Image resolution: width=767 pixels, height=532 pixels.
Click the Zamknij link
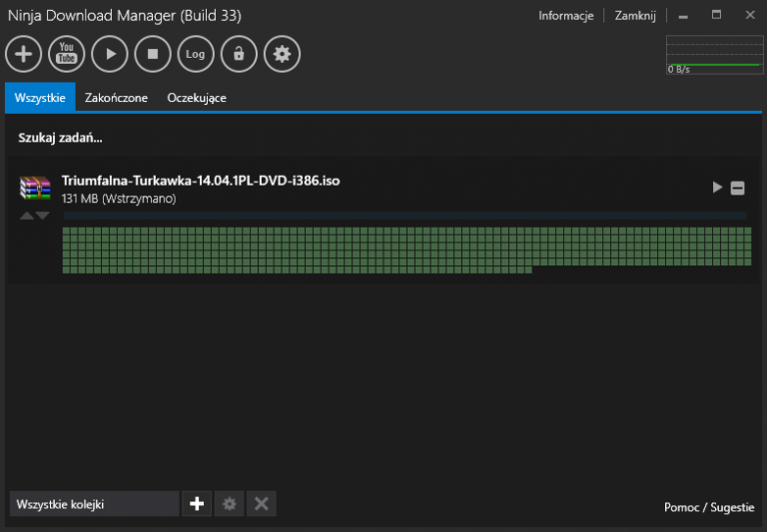pos(635,16)
